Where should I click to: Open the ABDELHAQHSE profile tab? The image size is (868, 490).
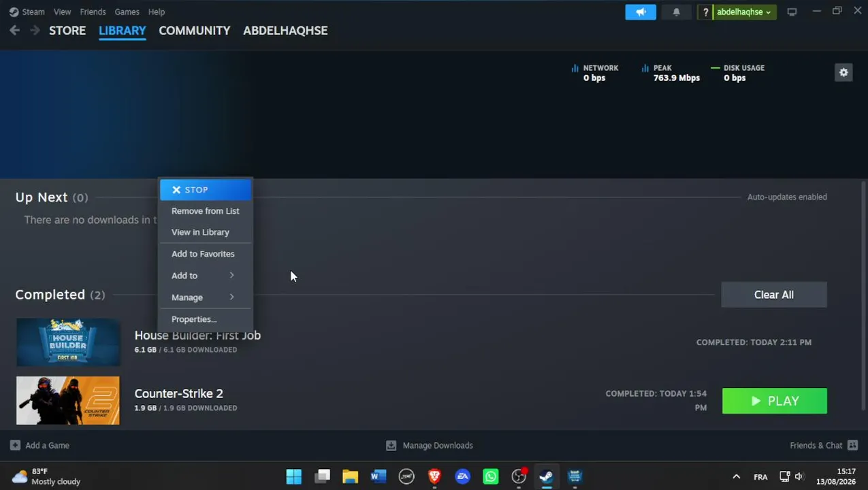click(285, 31)
